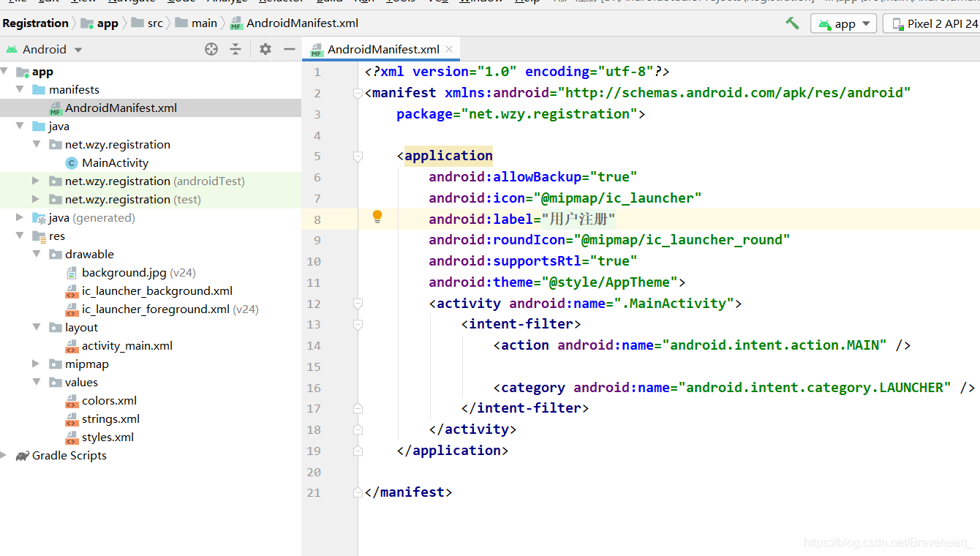Click main in the breadcrumb bar
This screenshot has width=980, height=556.
click(x=196, y=23)
